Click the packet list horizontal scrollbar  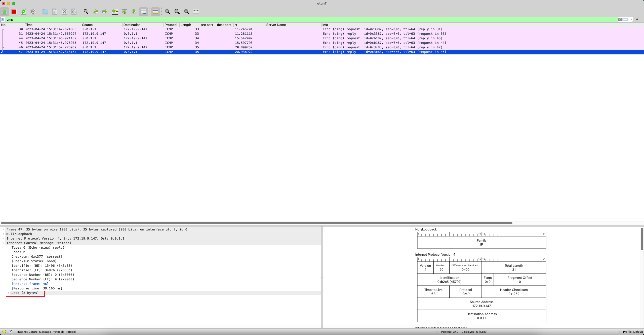[x=257, y=223]
